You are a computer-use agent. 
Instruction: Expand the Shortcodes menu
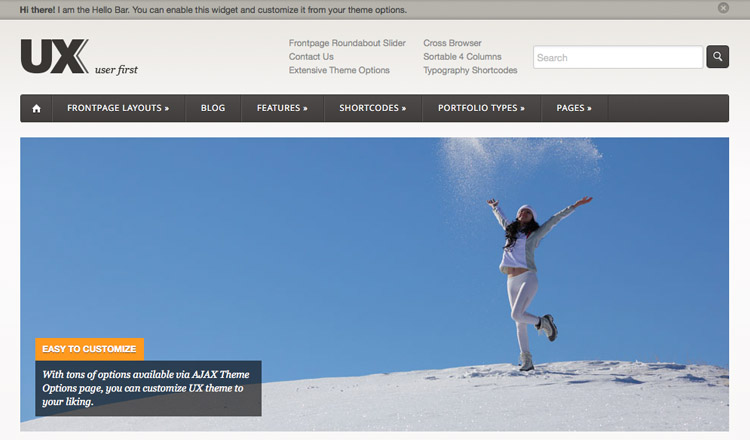[373, 108]
